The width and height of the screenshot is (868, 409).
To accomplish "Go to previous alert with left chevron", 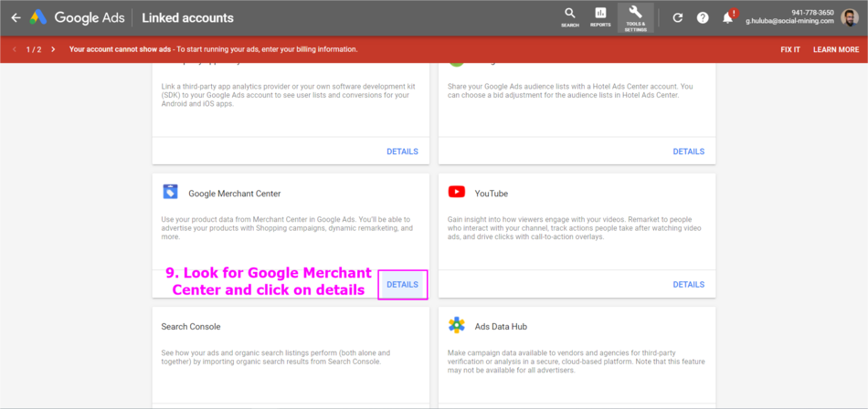I will pos(15,49).
